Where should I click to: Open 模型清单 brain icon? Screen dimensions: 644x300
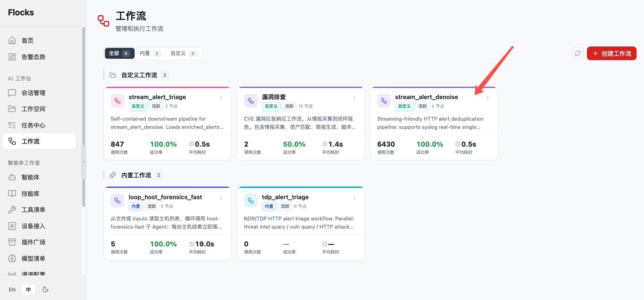click(12, 259)
